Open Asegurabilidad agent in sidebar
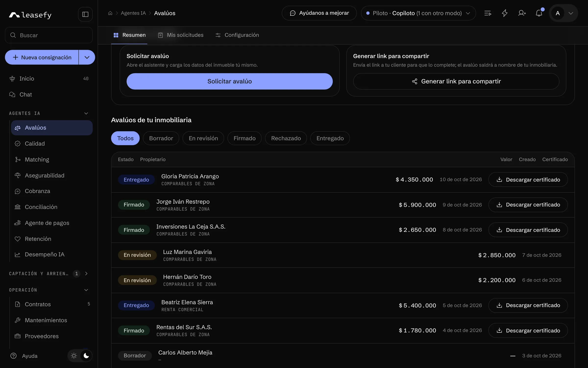 tap(52, 175)
